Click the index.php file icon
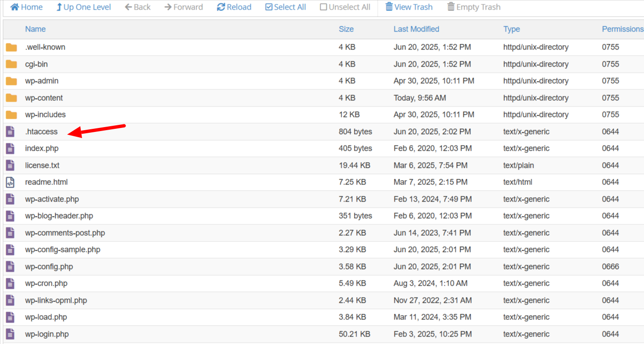 click(x=10, y=149)
